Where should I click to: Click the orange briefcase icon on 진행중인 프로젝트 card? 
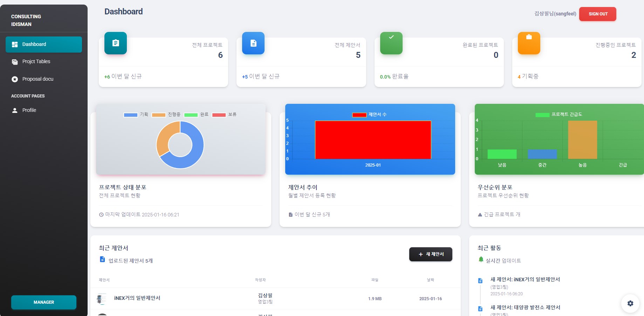click(x=529, y=43)
